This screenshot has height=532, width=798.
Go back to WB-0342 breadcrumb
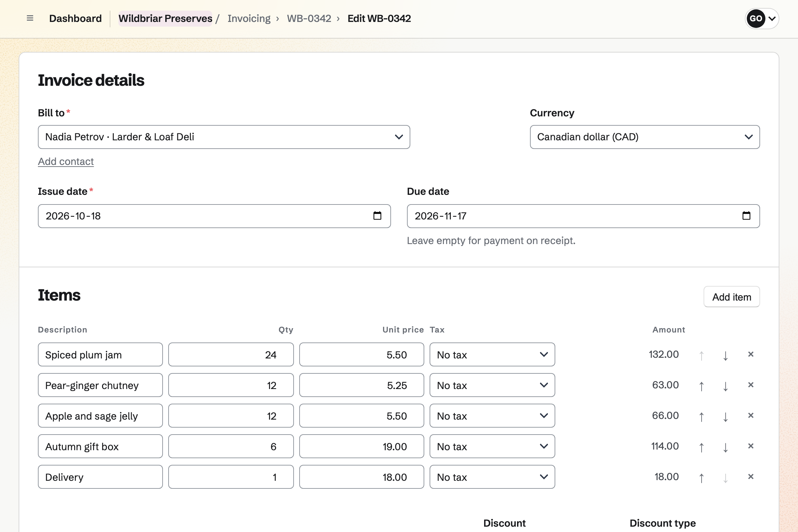[309, 18]
